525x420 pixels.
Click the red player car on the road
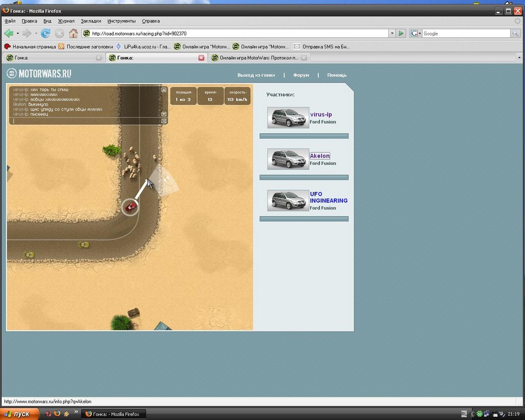130,207
